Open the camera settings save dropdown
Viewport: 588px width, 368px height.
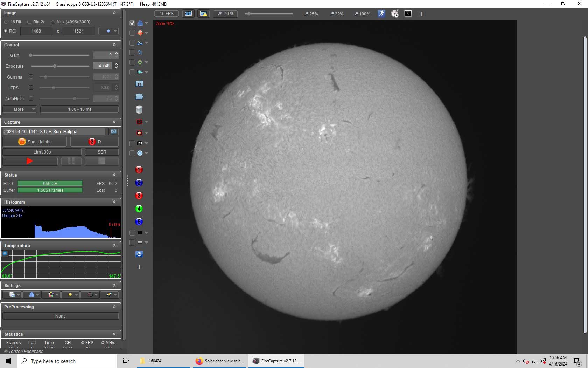pos(13,295)
